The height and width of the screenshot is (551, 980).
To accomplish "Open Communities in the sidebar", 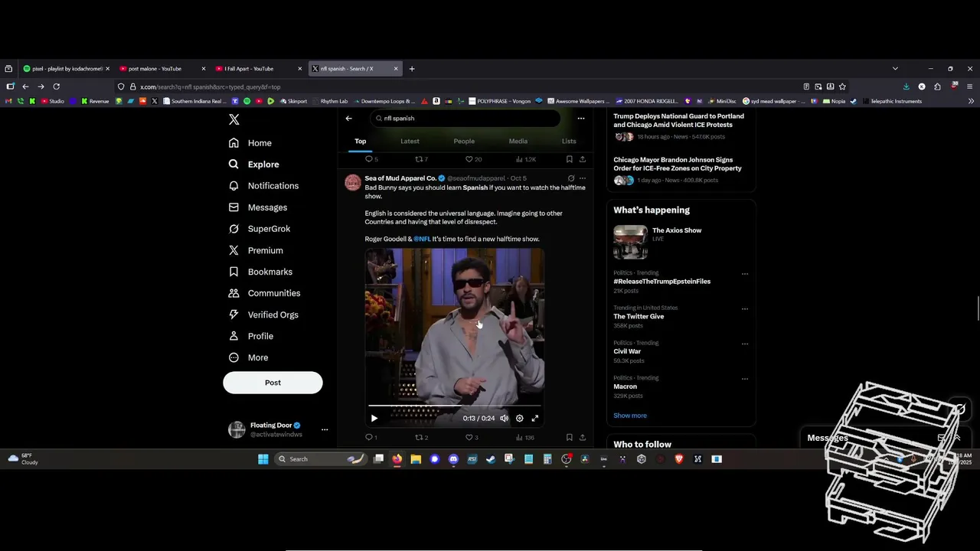I will tap(264, 293).
